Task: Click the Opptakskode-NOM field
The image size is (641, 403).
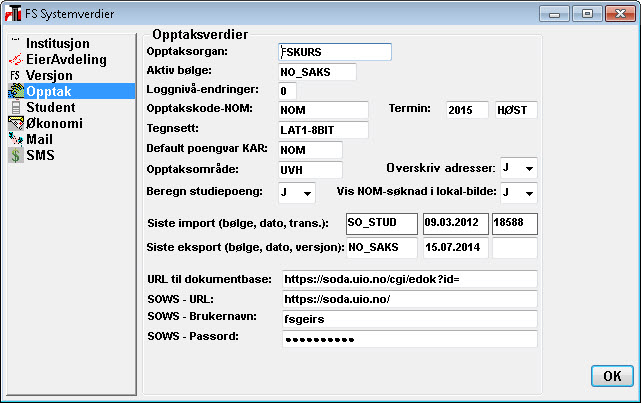Action: [x=323, y=110]
